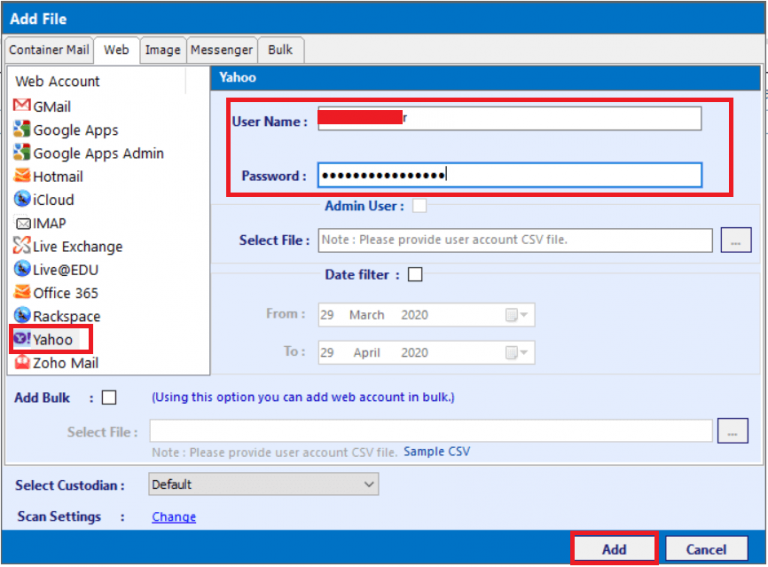768x567 pixels.
Task: Click the iCloud globe icon
Action: (x=22, y=199)
